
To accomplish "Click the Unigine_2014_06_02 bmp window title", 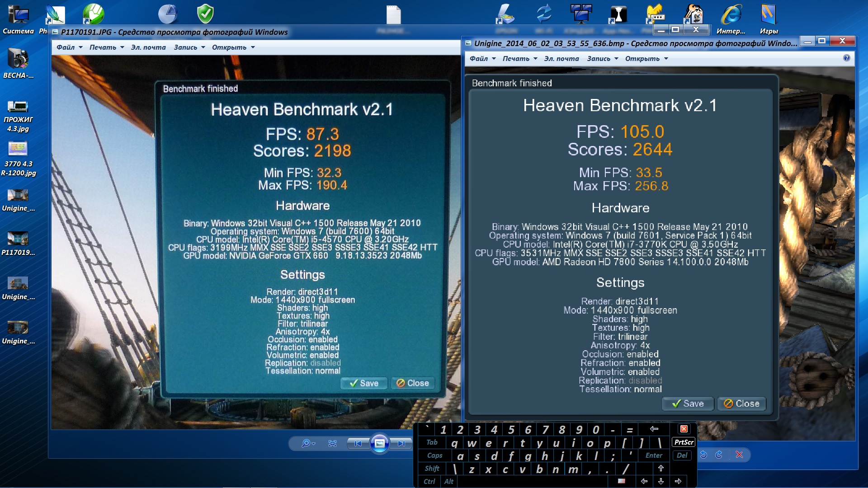I will click(x=635, y=43).
